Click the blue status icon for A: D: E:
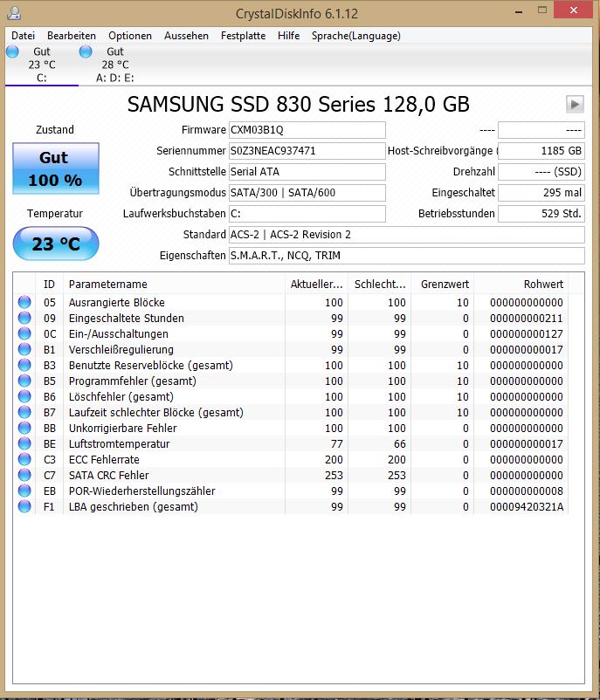600x700 pixels. point(86,51)
